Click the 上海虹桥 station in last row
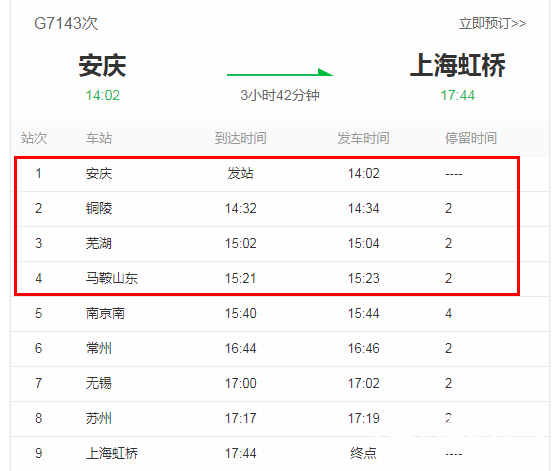This screenshot has height=471, width=556. click(x=112, y=453)
